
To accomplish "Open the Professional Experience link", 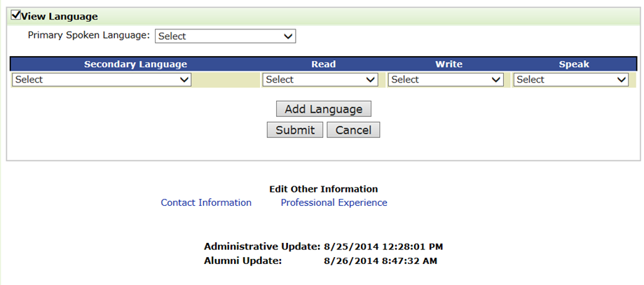I will 334,203.
